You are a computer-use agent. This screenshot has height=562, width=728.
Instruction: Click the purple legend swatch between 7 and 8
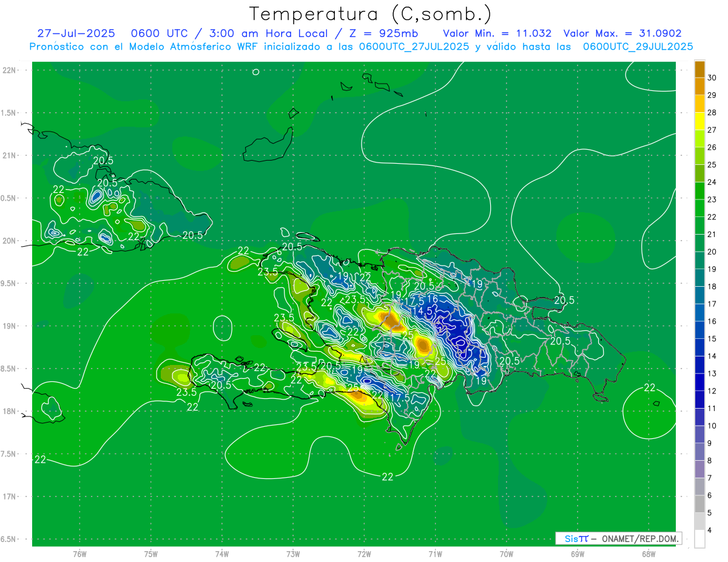click(700, 469)
